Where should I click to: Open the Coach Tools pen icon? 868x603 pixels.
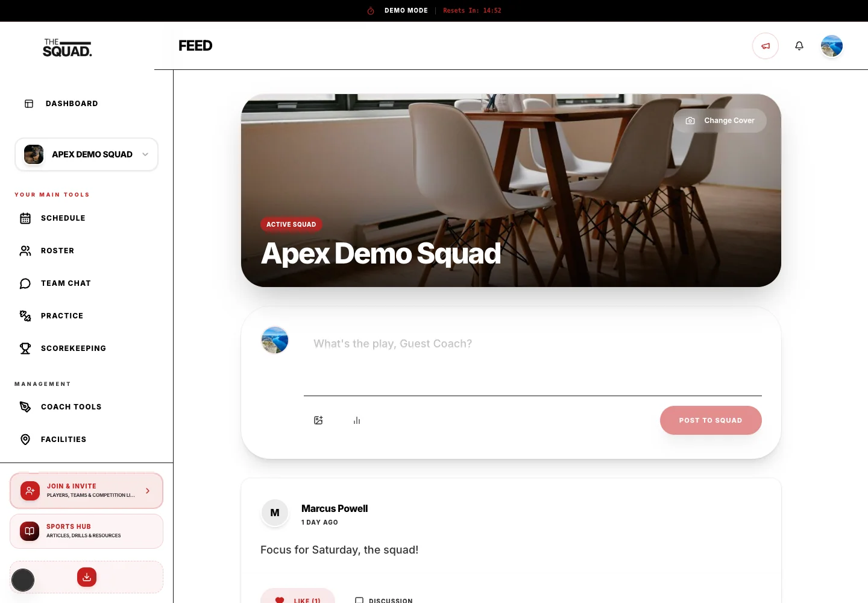tap(25, 407)
